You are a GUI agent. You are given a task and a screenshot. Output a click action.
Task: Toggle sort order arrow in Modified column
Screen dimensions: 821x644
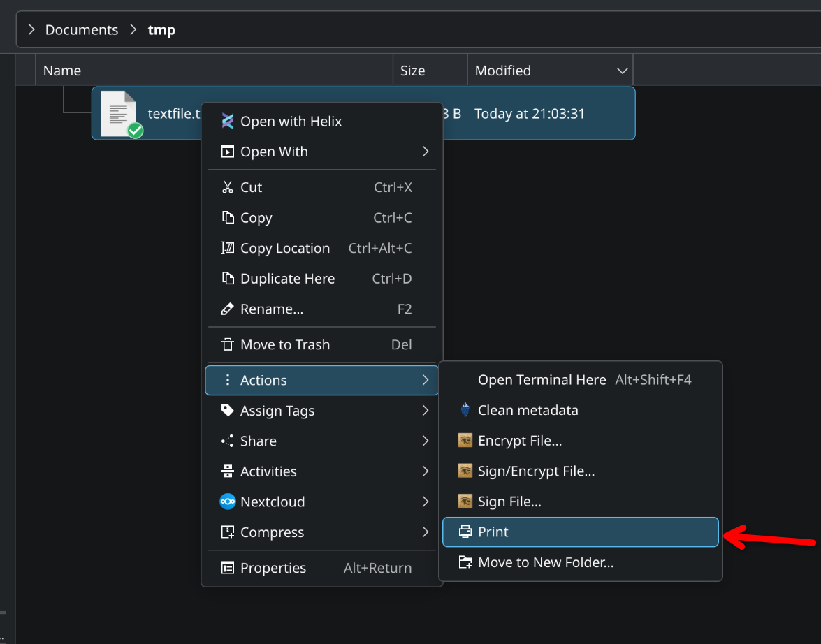pyautogui.click(x=622, y=71)
